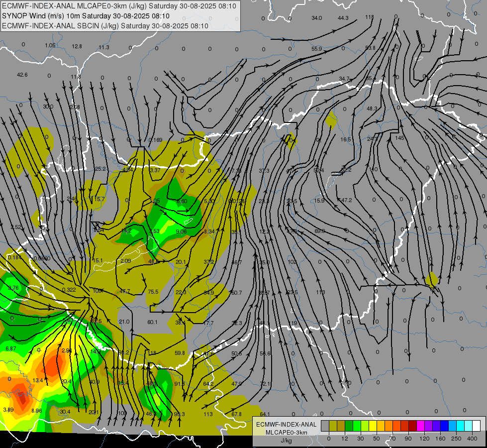The height and width of the screenshot is (448, 487).
Task: Click the data value 53.8
Action: tap(370, 48)
